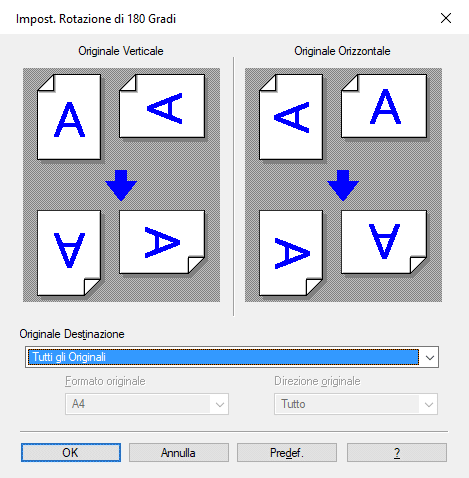
Task: Click the blue down arrow in Originale Verticale preview
Action: click(121, 185)
